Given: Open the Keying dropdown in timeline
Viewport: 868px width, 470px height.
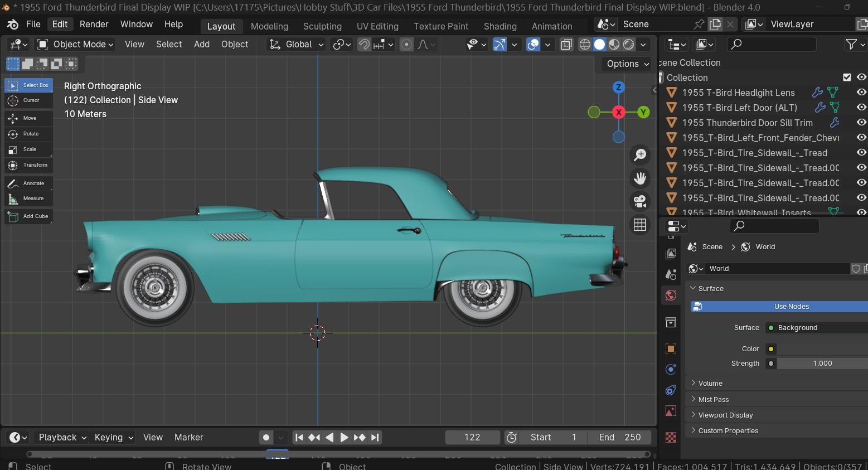Looking at the screenshot, I should (x=113, y=438).
